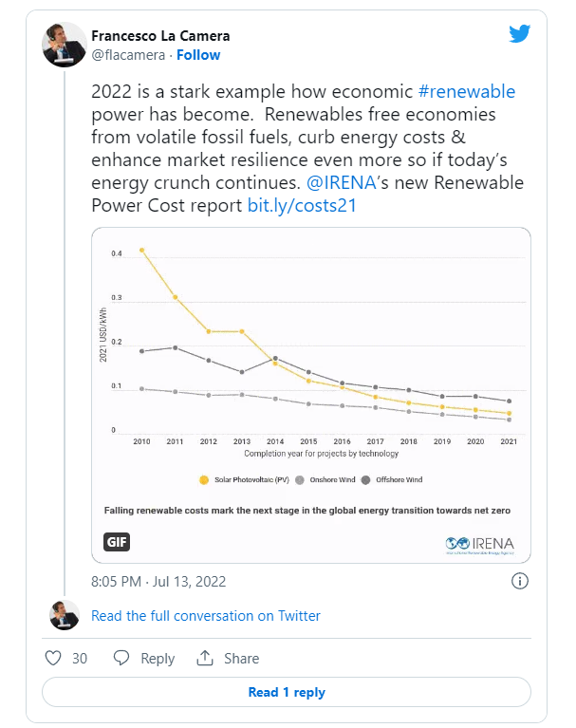
Task: Follow the @flacamera account
Action: 198,55
